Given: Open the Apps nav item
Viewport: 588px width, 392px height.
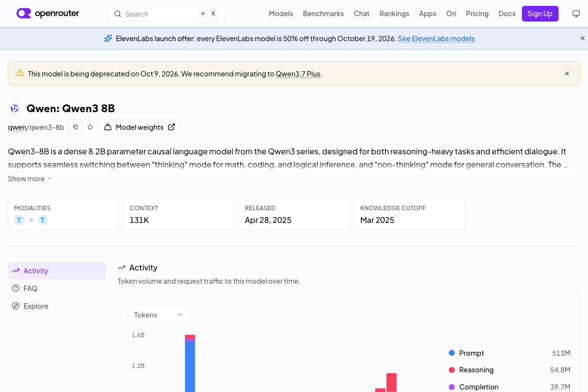Looking at the screenshot, I should 428,14.
